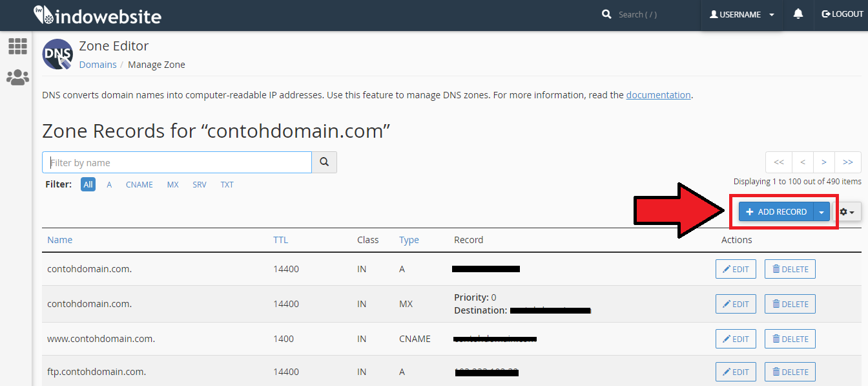Delete the contohdomain.com MX record
The height and width of the screenshot is (386, 868).
(x=790, y=304)
